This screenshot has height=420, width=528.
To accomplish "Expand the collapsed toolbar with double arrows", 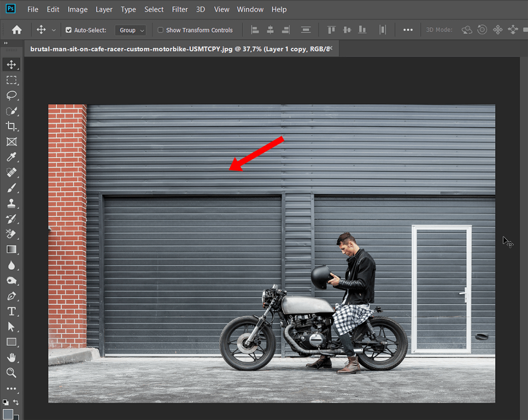I will (6, 43).
